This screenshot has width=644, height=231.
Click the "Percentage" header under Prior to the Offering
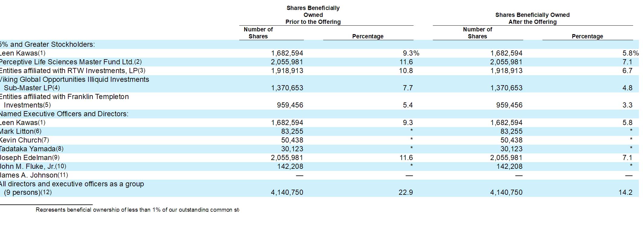(368, 36)
